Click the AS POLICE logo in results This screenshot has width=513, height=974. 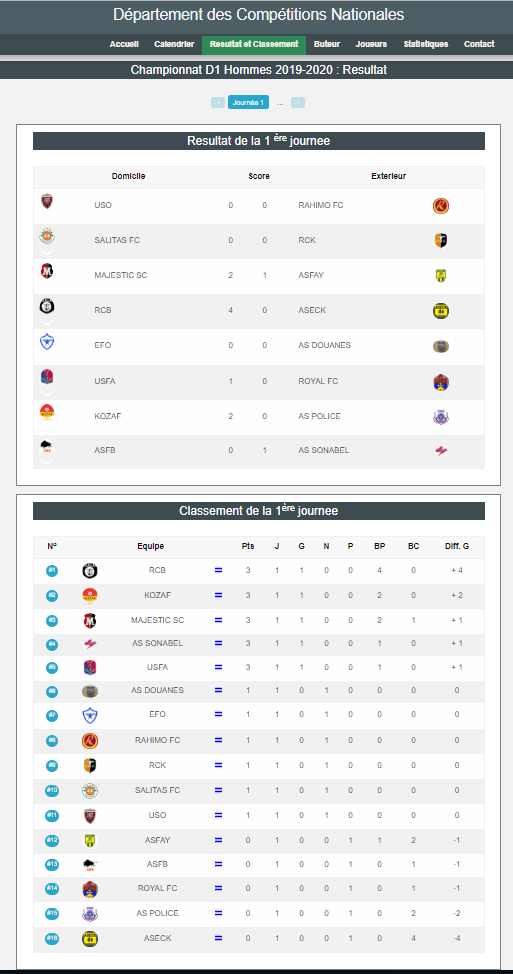tap(441, 417)
